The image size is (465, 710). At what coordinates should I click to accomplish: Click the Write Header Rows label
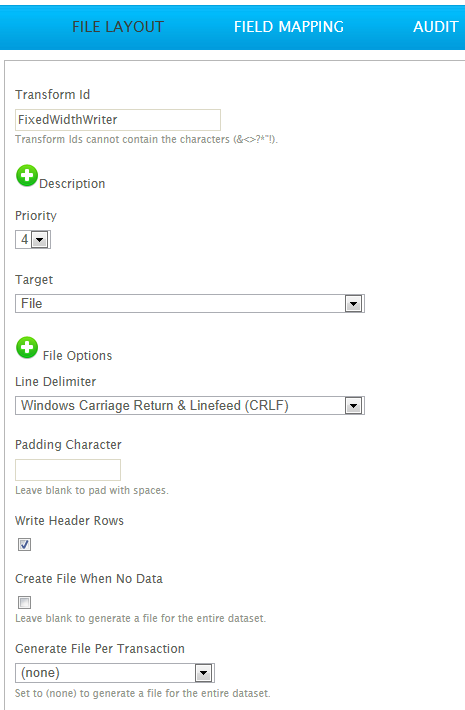click(x=69, y=521)
